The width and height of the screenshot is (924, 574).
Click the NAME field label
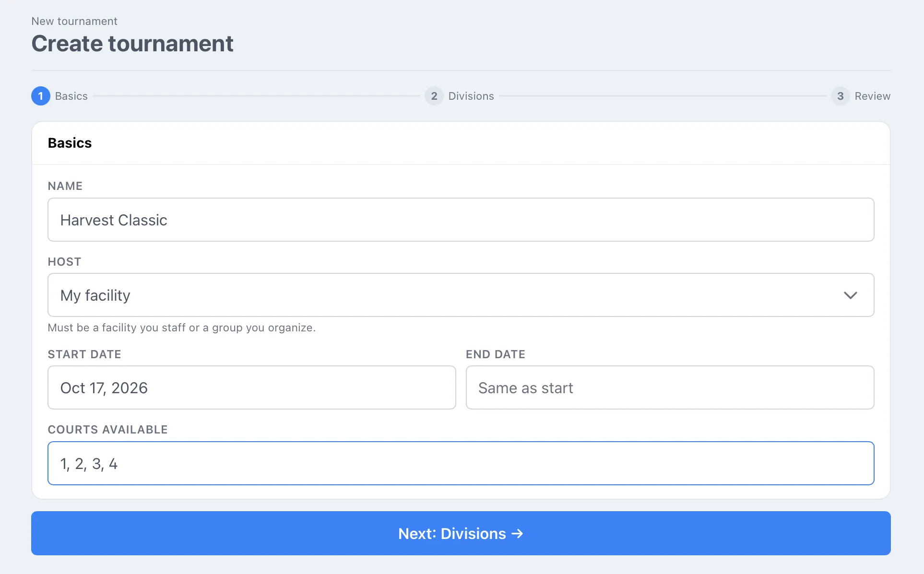point(65,186)
